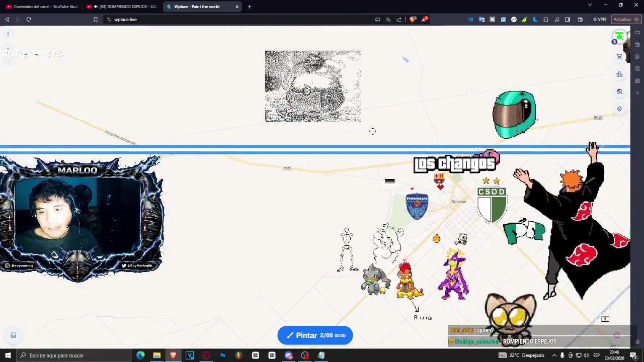Click the 22°C Despejado weather widget

(521, 355)
